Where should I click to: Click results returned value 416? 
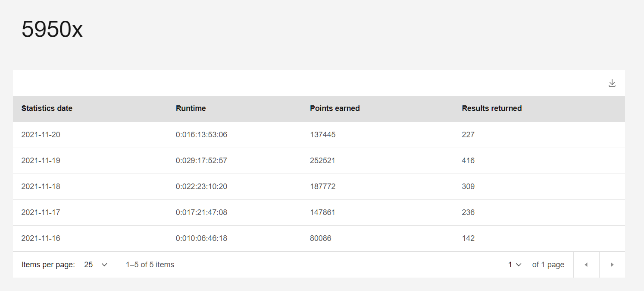point(468,161)
